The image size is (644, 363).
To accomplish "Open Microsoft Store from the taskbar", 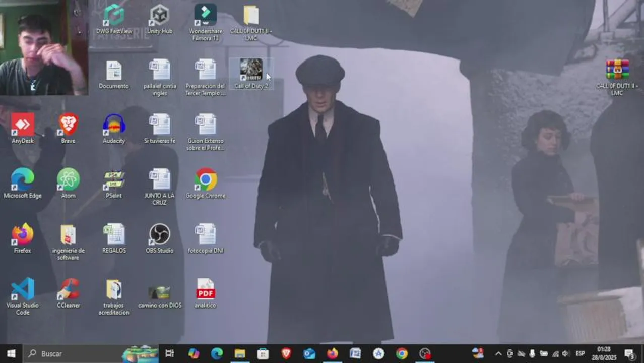I will [263, 353].
